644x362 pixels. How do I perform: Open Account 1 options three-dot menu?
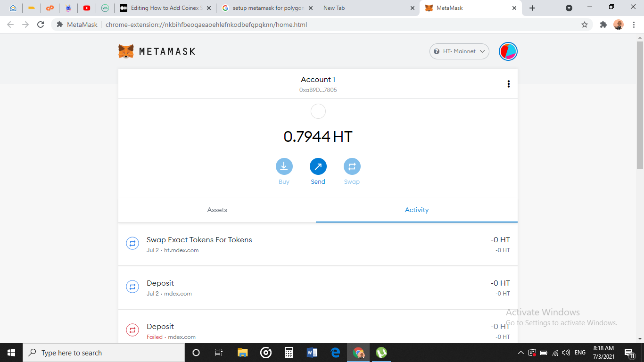point(508,84)
